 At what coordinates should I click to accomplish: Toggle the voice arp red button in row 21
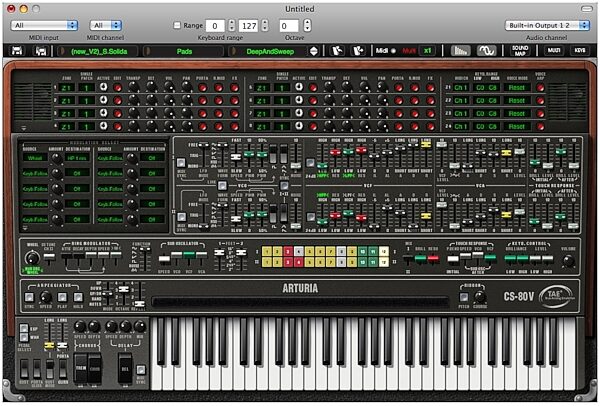point(540,88)
